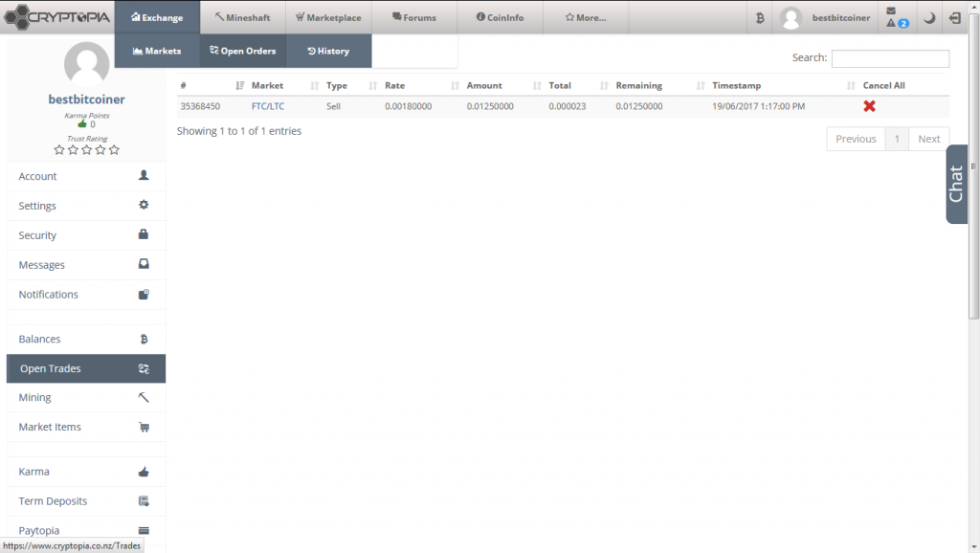The height and width of the screenshot is (553, 980).
Task: Sort table by Rate column
Action: tap(422, 85)
